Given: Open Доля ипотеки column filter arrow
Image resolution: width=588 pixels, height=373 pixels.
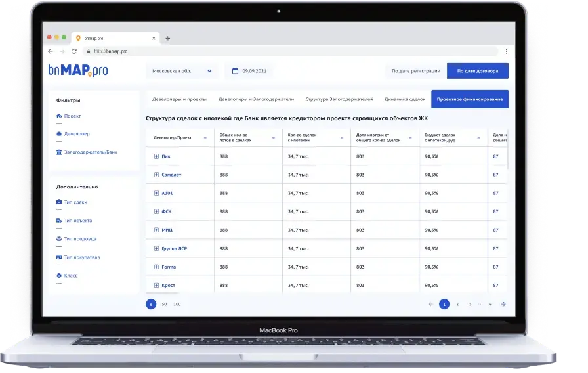Looking at the screenshot, I should coord(410,138).
